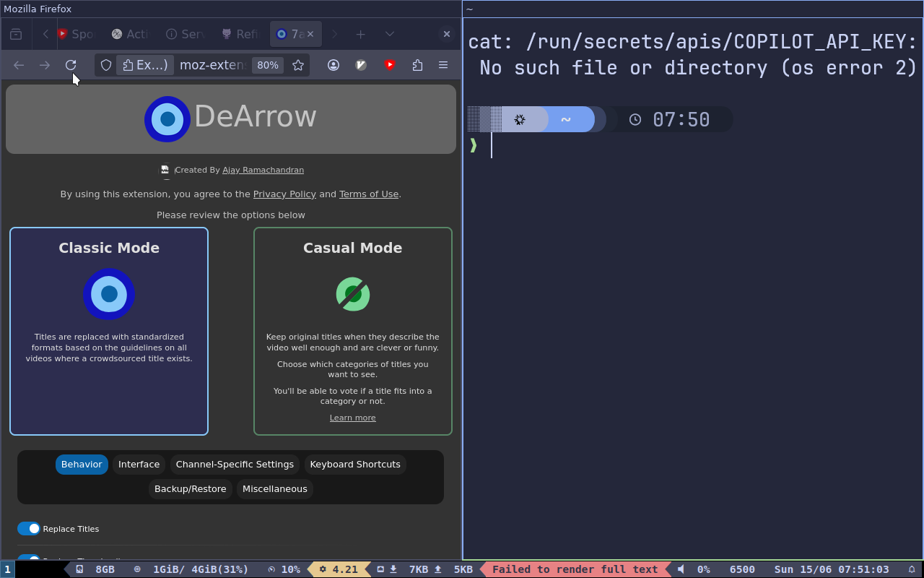924x578 pixels.
Task: Switch to the Acti… tab
Action: coord(131,34)
